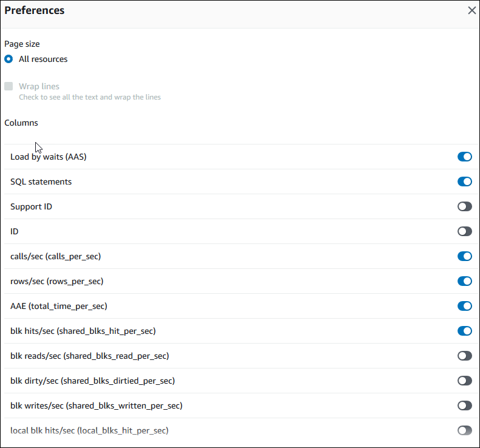Toggle blk hits/sec (shared_blks_hit_per_sec) off
The height and width of the screenshot is (448, 480).
click(x=464, y=331)
